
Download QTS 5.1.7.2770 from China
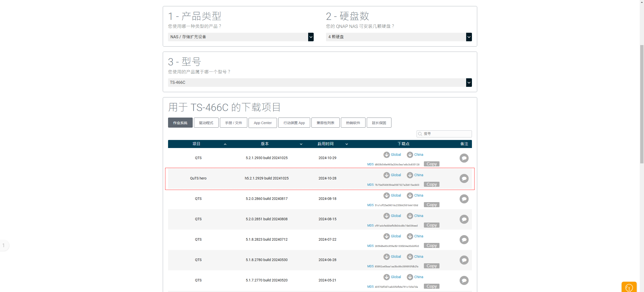tap(415, 277)
